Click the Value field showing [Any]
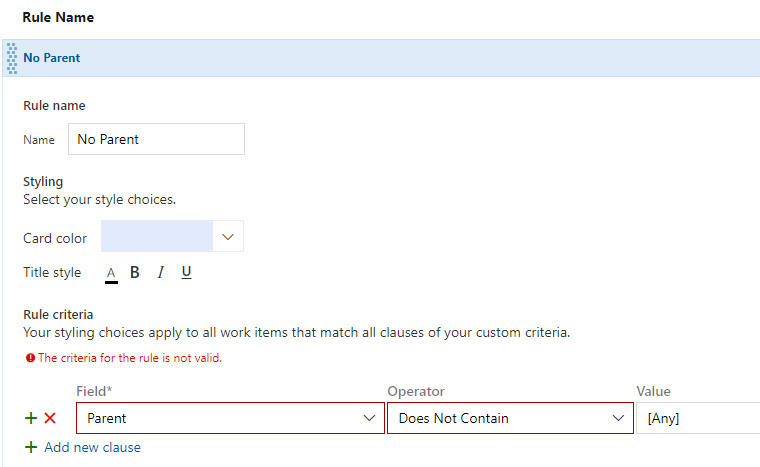760x467 pixels. [x=697, y=418]
